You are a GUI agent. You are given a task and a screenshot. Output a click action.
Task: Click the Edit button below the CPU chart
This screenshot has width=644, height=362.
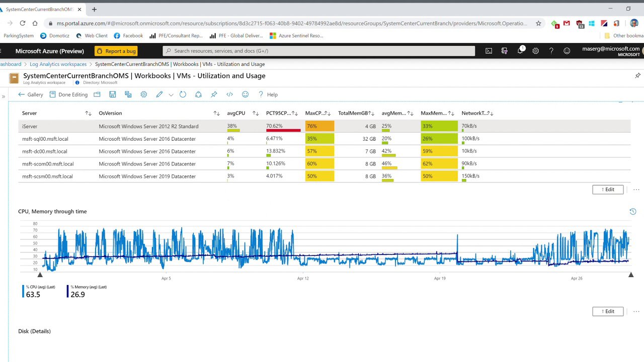[x=608, y=311]
